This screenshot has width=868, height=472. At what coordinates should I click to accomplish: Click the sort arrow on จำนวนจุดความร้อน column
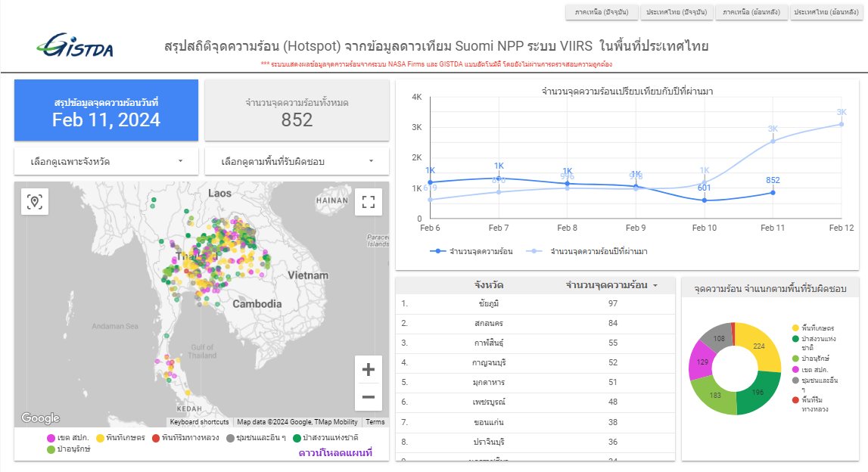(x=655, y=286)
